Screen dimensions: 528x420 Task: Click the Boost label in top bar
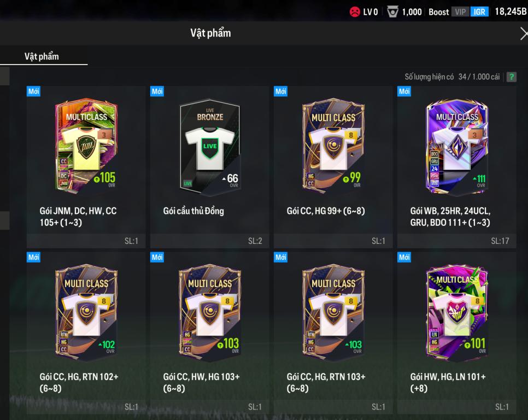(438, 12)
